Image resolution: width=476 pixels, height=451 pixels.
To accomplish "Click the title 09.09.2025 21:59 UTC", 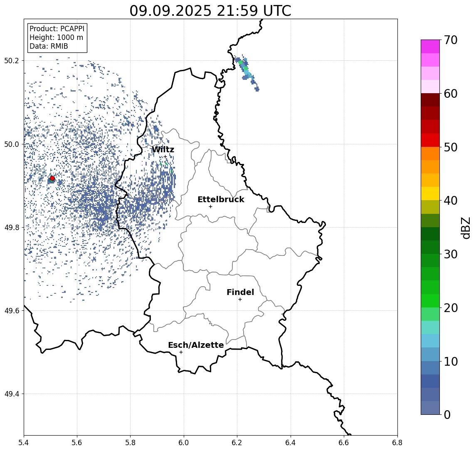I will 210,11.
